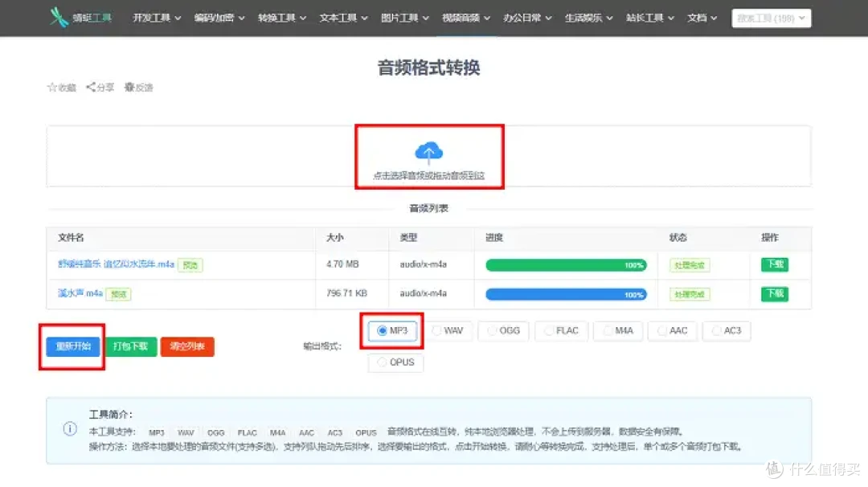Click the 操作 column header
This screenshot has height=487, width=868.
(770, 237)
